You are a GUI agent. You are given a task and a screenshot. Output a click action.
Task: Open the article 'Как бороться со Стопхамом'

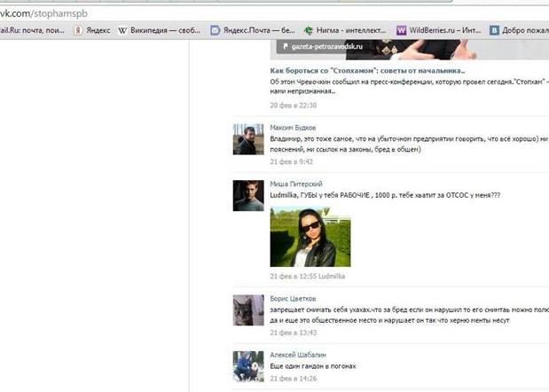click(367, 70)
